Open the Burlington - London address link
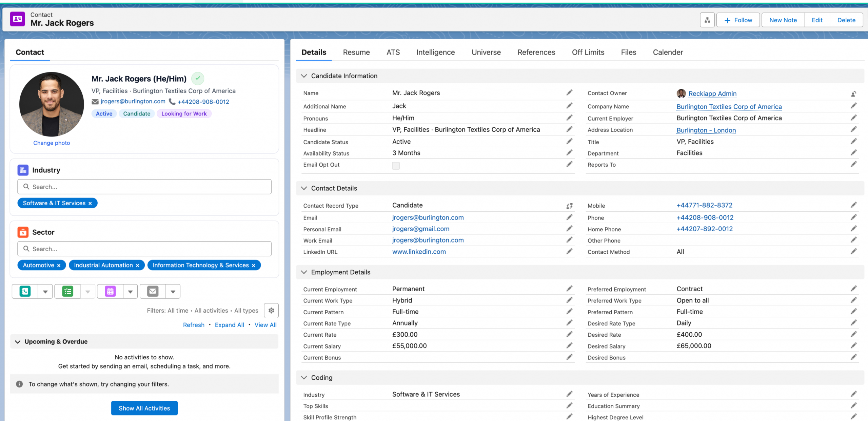Screen dimensions: 868x421 coord(706,130)
